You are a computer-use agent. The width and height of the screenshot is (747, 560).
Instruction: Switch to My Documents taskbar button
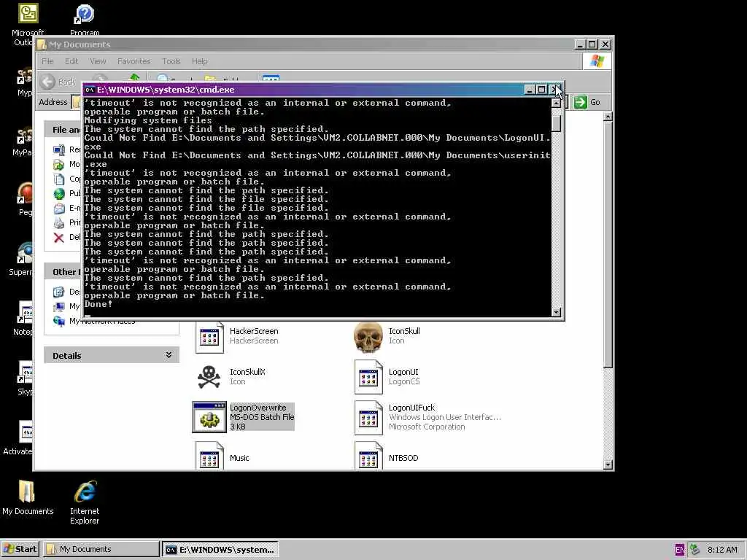tap(101, 549)
